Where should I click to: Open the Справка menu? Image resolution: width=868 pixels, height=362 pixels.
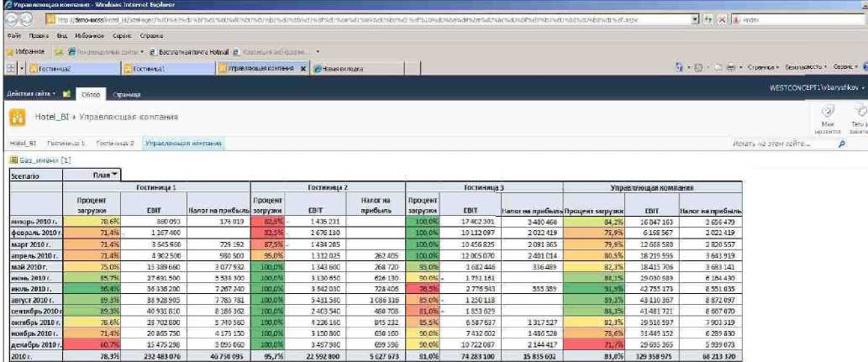click(x=151, y=35)
